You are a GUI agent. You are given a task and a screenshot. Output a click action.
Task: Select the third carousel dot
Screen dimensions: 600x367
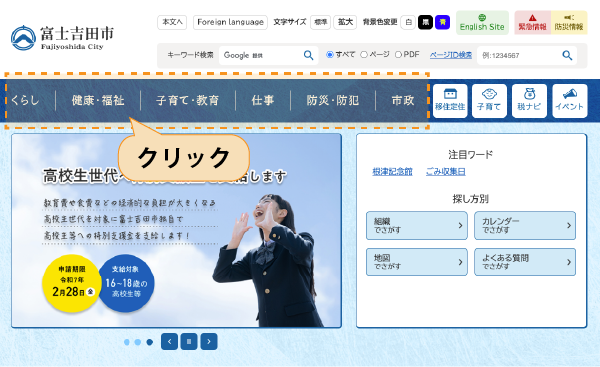(150, 342)
